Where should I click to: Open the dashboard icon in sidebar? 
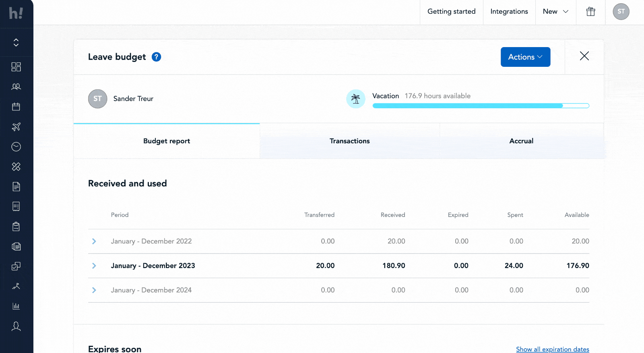pyautogui.click(x=16, y=67)
